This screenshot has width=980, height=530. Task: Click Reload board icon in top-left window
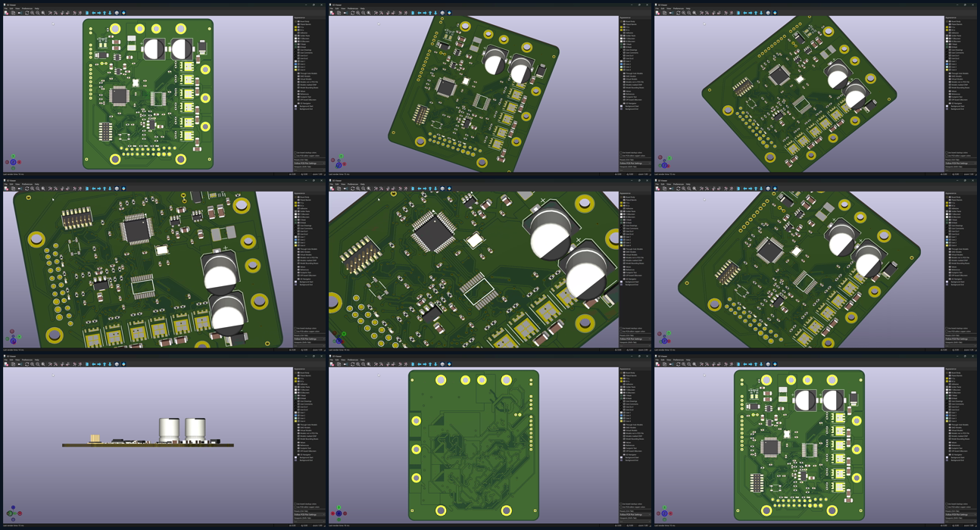(x=6, y=13)
